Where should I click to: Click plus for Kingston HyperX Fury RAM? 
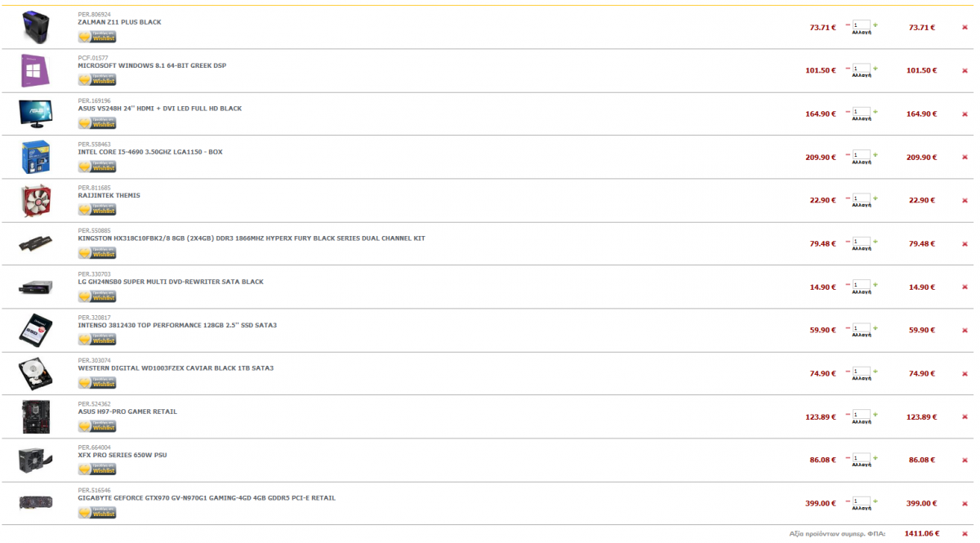point(875,242)
